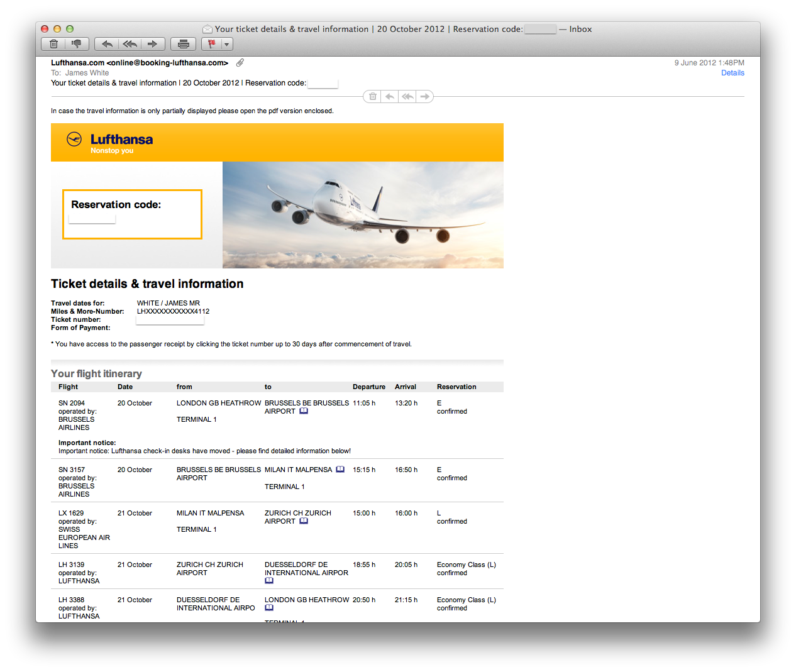This screenshot has height=672, width=796.
Task: Select 'Ticket details & travel information' heading
Action: pos(147,284)
